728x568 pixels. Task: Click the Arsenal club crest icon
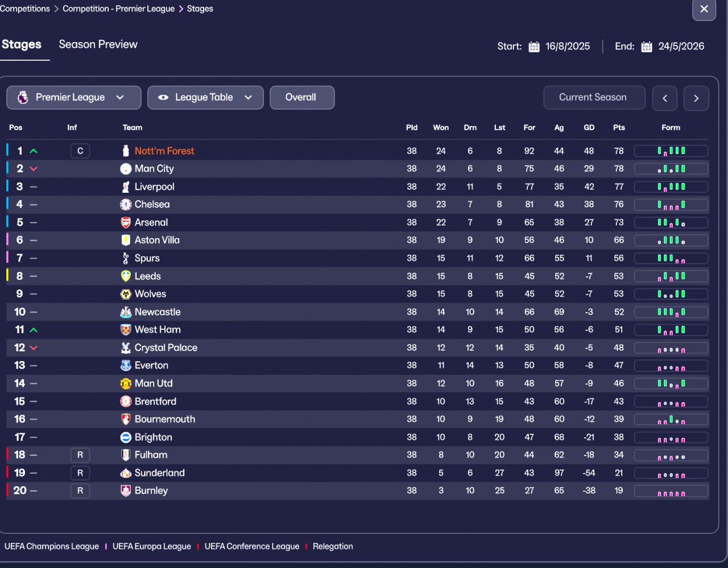coord(126,222)
